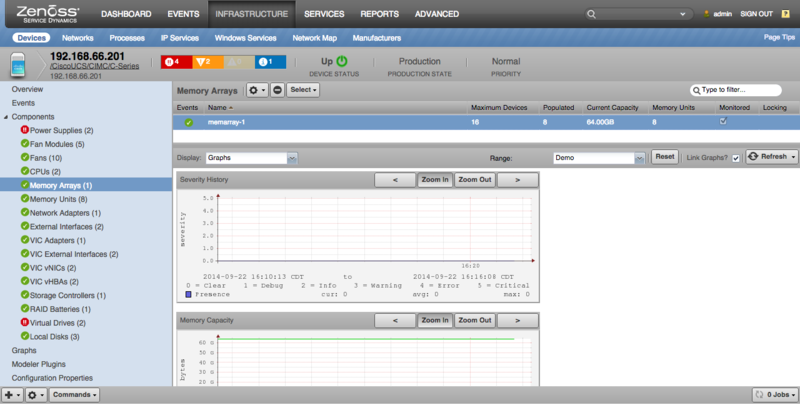The width and height of the screenshot is (800, 405).
Task: Open the Range Demo combo box
Action: 599,158
